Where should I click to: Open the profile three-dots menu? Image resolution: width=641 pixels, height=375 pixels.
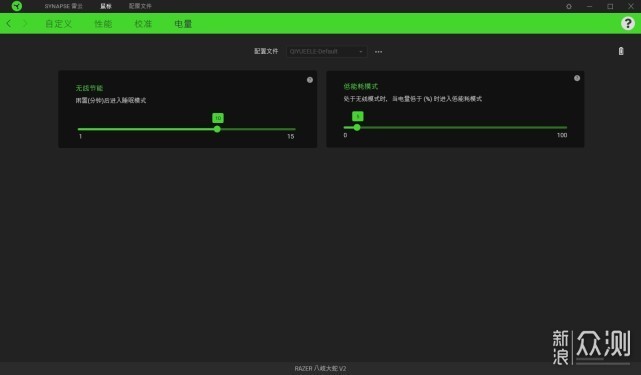click(x=379, y=52)
